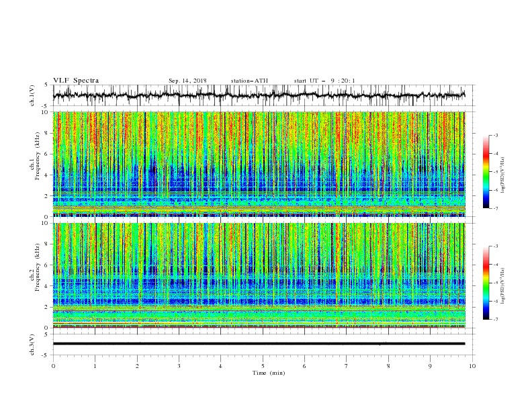The width and height of the screenshot is (532, 411).
Task: Click the "ch.3(V)" axis label
Action: point(32,345)
